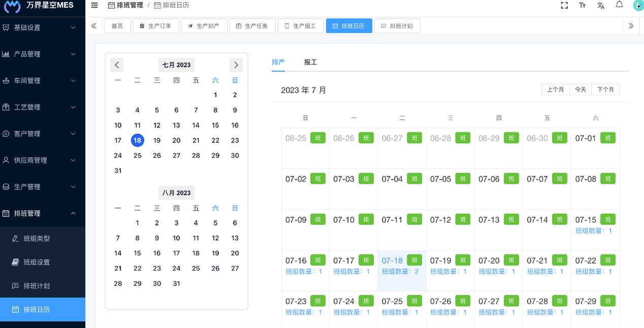
Task: Open the 班组数量: 2 link on 07-18
Action: pyautogui.click(x=402, y=272)
